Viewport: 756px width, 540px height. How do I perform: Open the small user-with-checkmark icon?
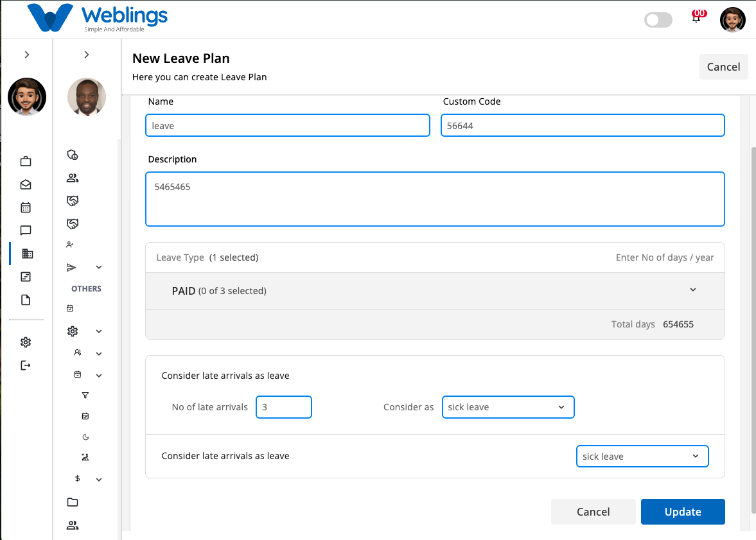70,245
